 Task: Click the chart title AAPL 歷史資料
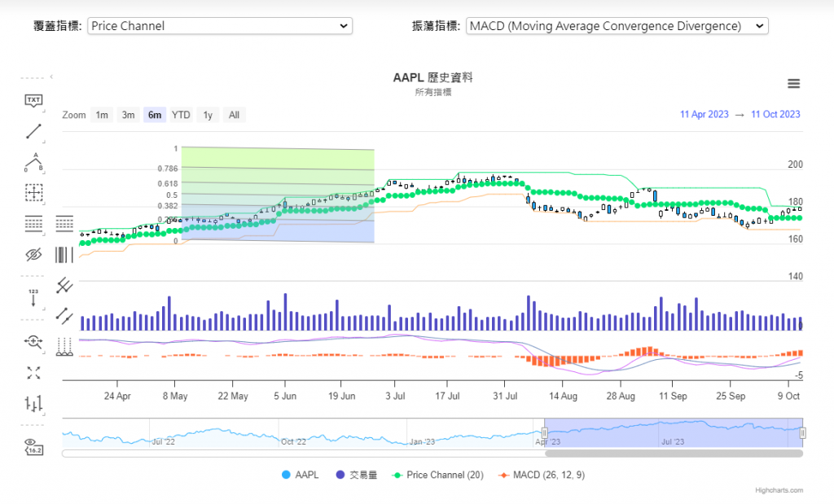[x=433, y=77]
